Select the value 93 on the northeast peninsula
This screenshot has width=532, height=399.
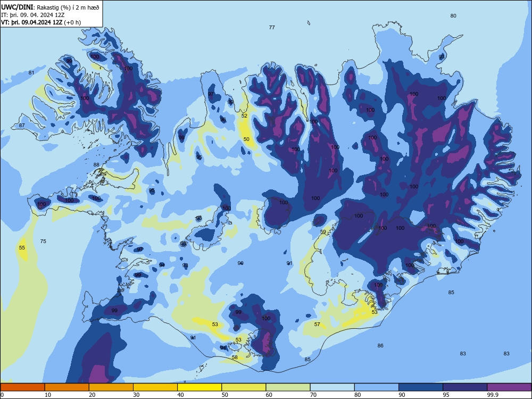coord(442,56)
